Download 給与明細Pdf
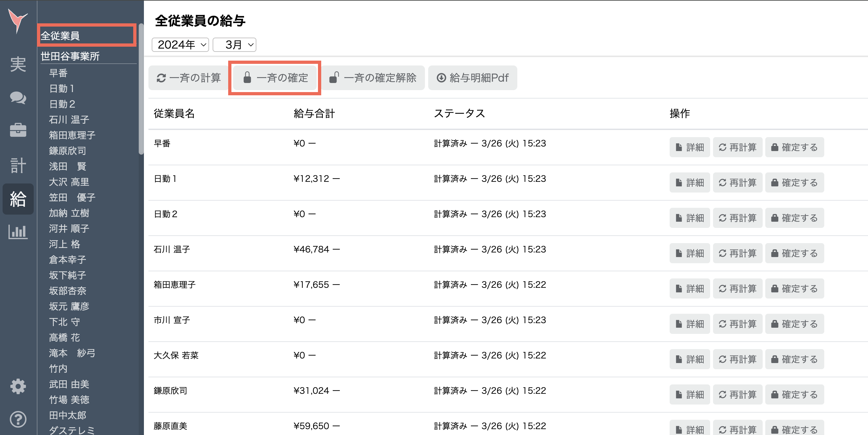The image size is (868, 435). [473, 78]
